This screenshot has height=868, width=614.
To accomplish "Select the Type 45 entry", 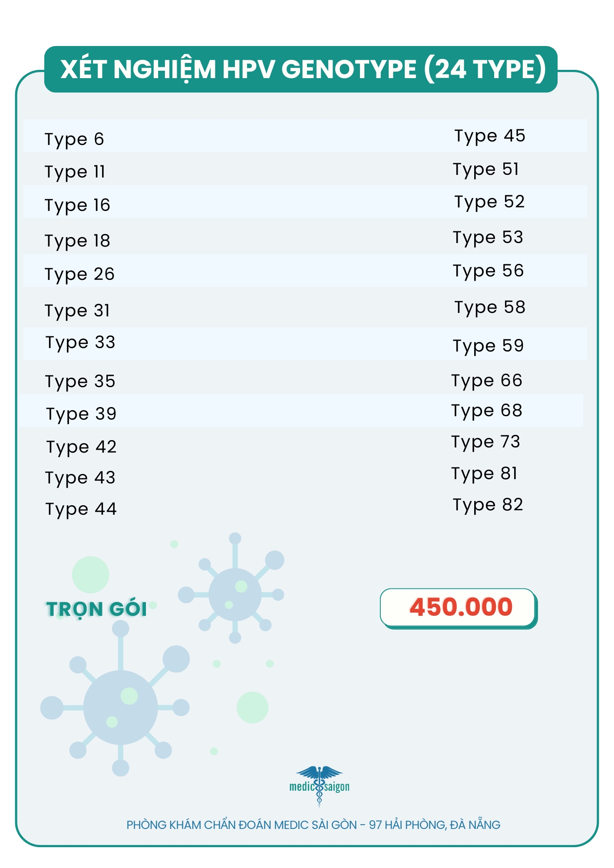I will 489,136.
